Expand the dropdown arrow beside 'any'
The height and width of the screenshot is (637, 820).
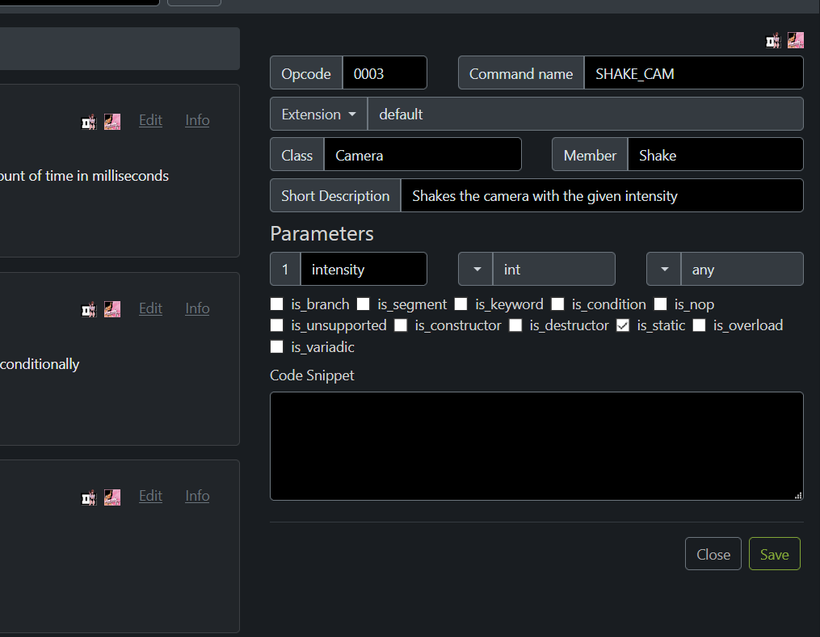[x=664, y=269]
